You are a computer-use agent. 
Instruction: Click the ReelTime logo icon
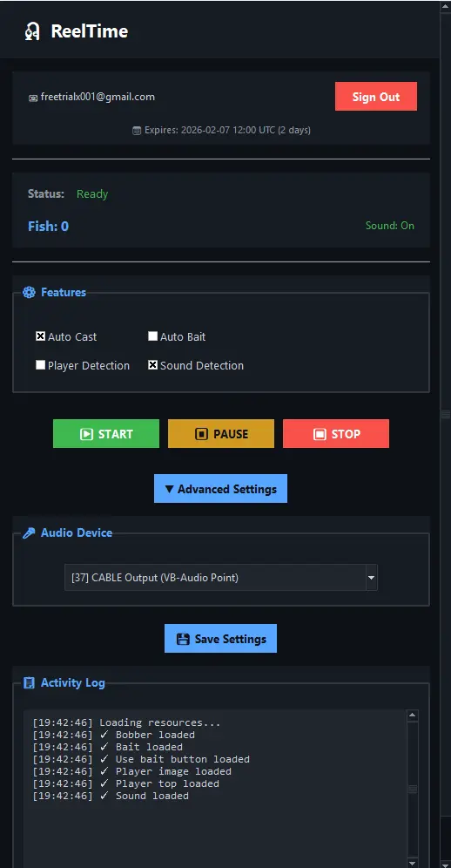[x=32, y=31]
